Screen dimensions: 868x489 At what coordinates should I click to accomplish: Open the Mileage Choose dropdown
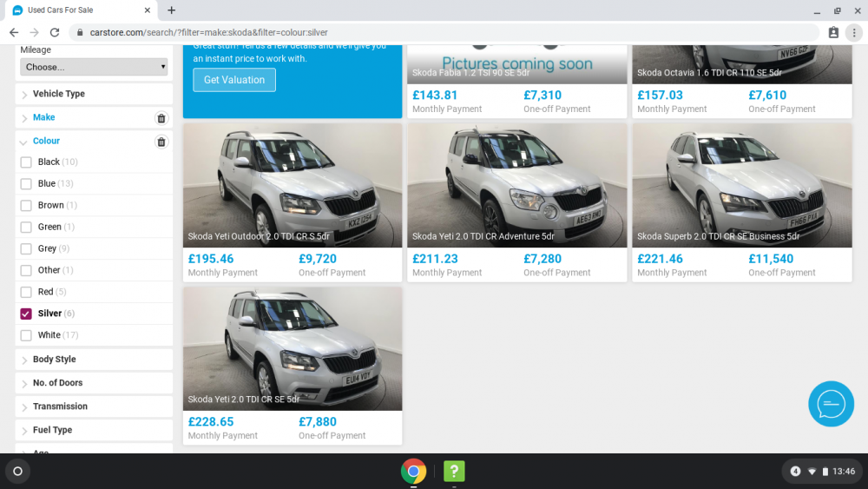point(94,67)
